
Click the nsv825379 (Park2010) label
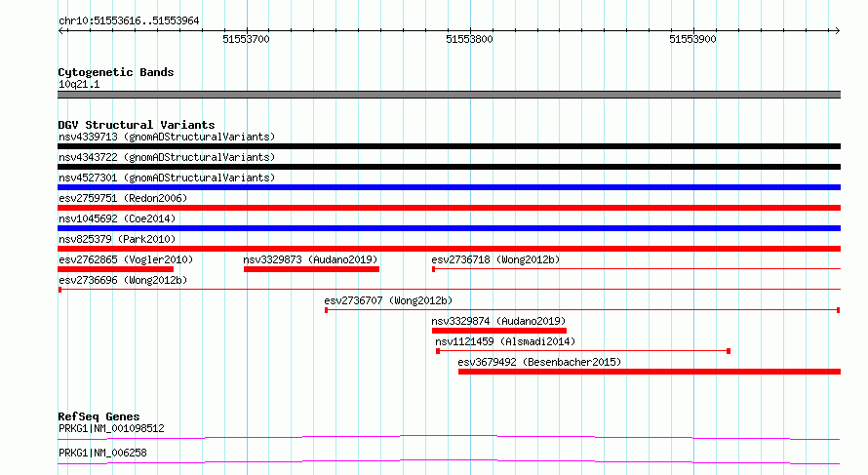click(117, 239)
